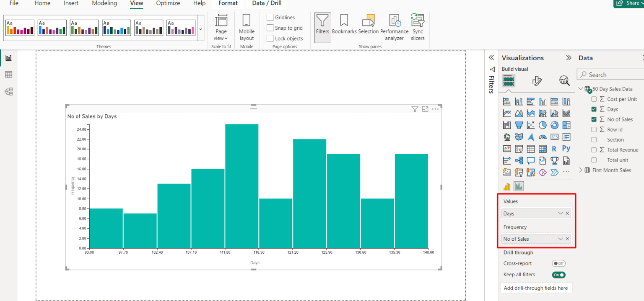This screenshot has width=644, height=301.
Task: Enable Gridlines in page options
Action: coord(270,17)
